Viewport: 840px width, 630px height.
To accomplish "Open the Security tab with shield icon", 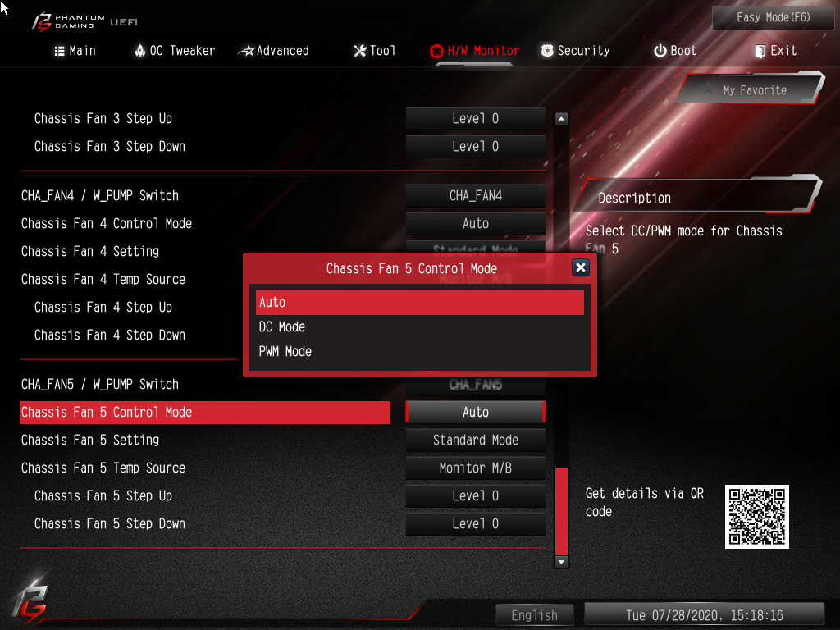I will (x=575, y=51).
